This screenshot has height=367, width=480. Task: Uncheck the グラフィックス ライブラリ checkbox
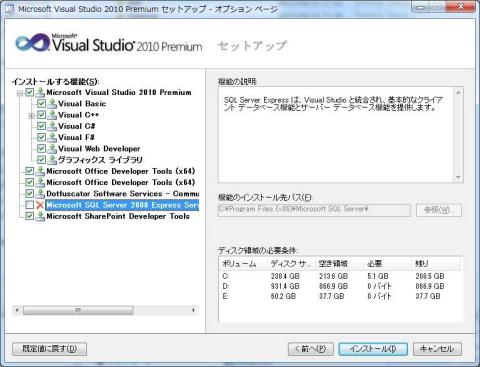41,160
